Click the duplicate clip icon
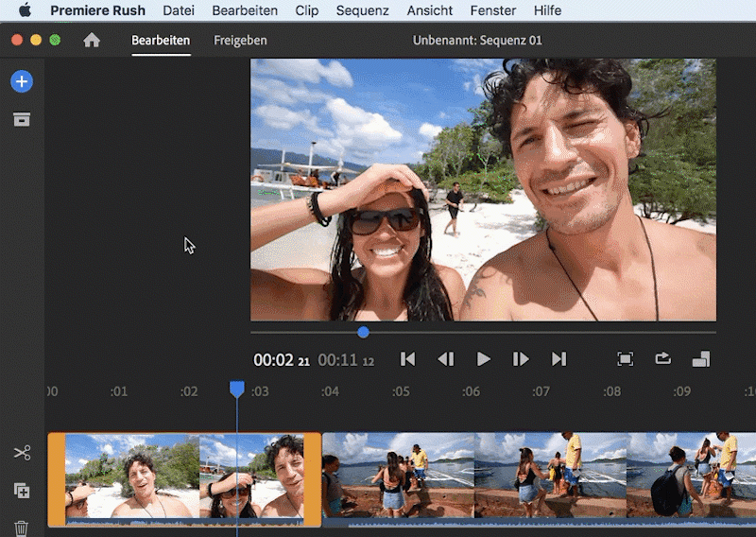756x537 pixels. pos(22,491)
